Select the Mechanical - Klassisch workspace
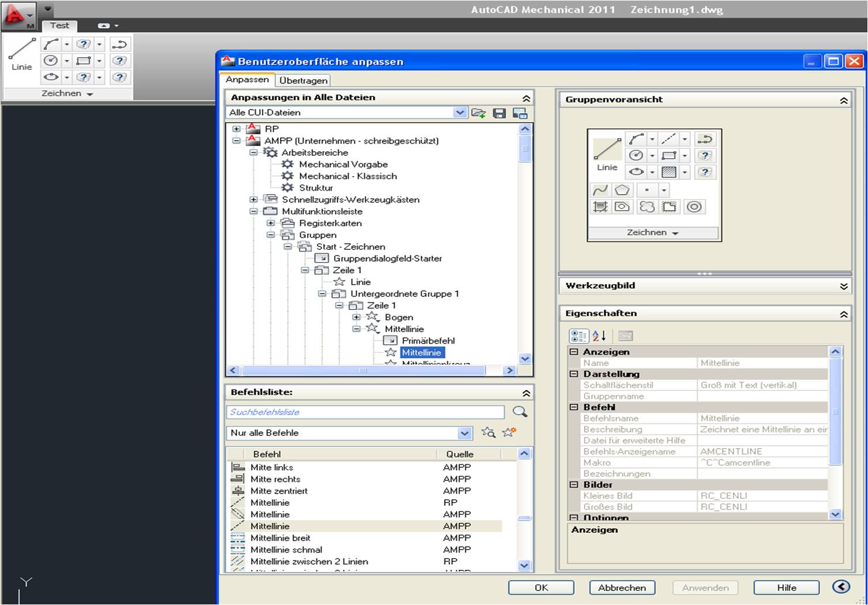Image resolution: width=868 pixels, height=605 pixels. click(347, 176)
